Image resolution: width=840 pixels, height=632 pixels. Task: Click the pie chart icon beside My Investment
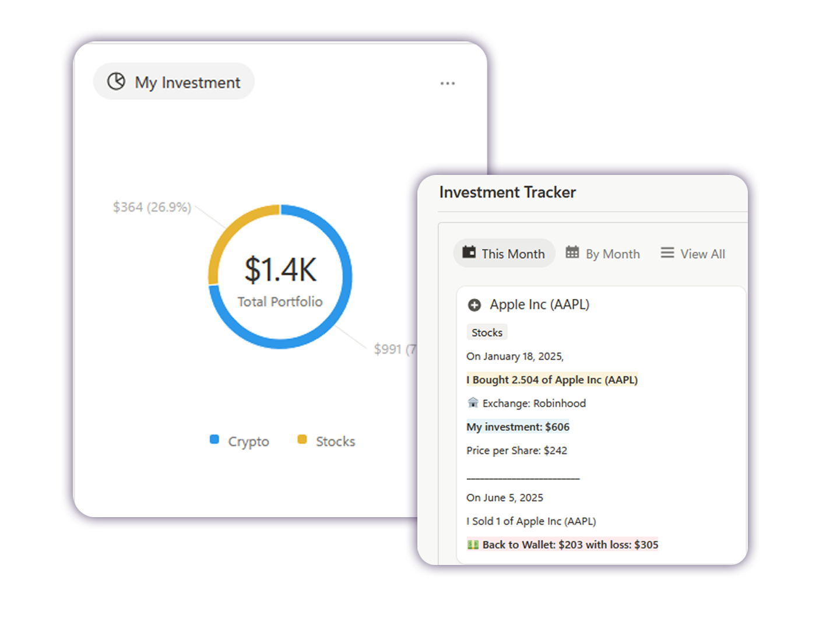(x=116, y=82)
